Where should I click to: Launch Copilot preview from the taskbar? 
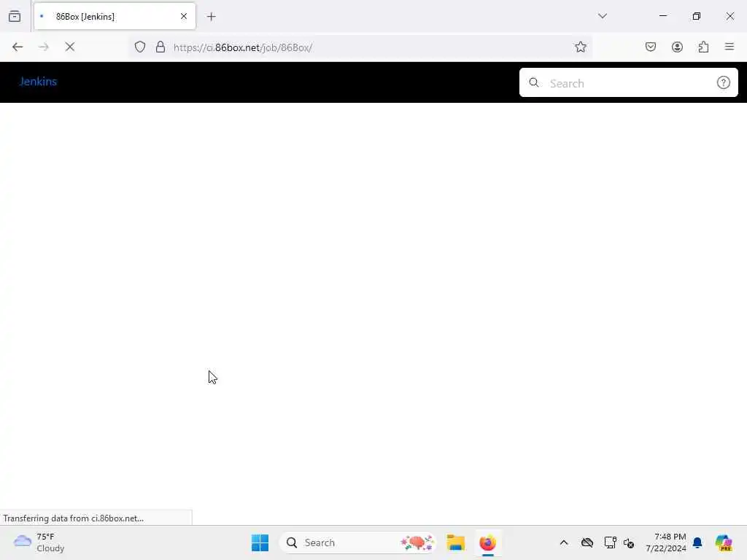724,542
